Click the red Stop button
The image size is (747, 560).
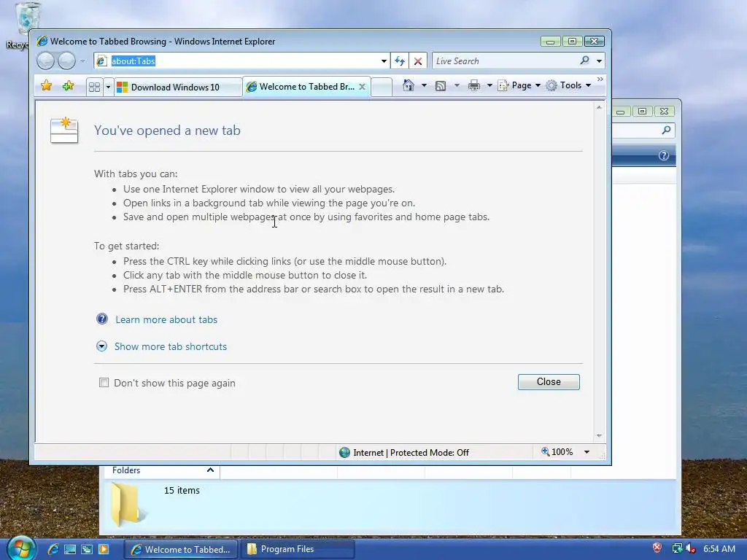coord(418,61)
